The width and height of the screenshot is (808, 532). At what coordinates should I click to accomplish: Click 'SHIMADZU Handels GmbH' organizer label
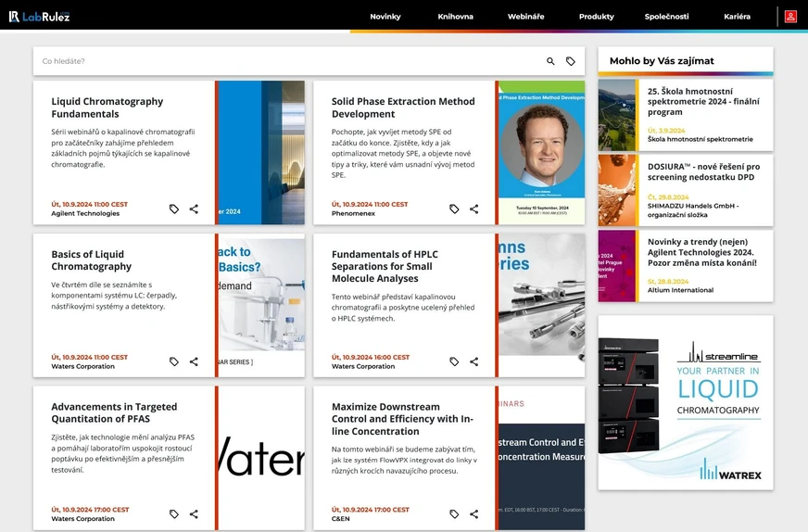(693, 209)
